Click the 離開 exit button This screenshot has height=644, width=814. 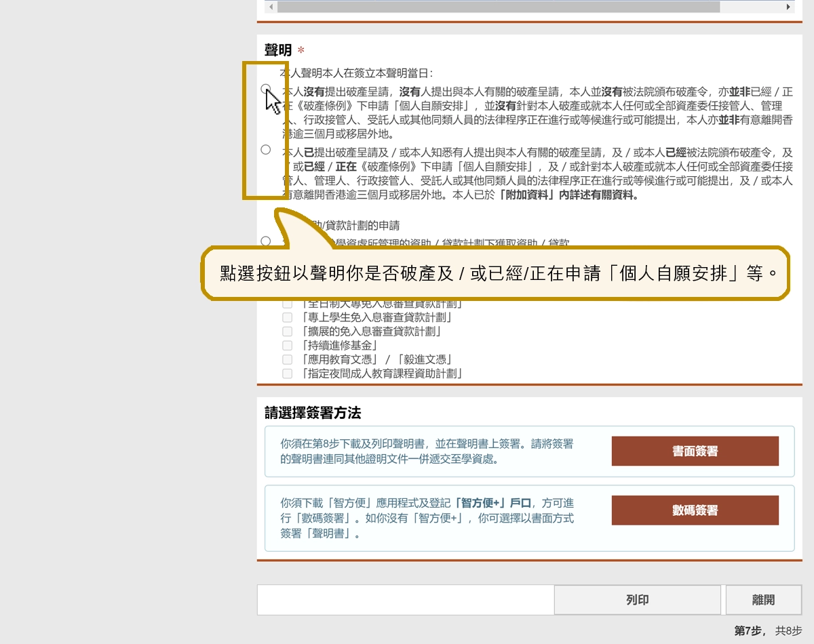[764, 600]
